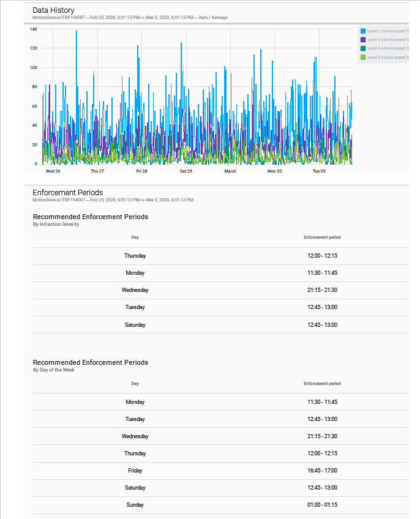Select 'Tuesday' in the day-of-week table
Image resolution: width=420 pixels, height=519 pixels.
coord(135,419)
